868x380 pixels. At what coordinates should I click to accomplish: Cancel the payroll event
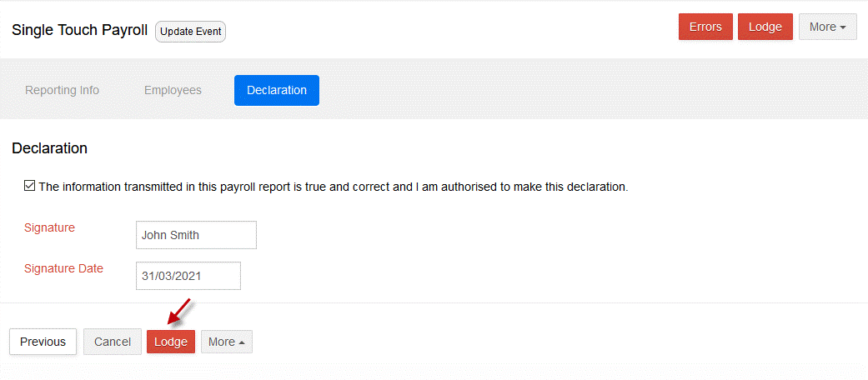(113, 342)
